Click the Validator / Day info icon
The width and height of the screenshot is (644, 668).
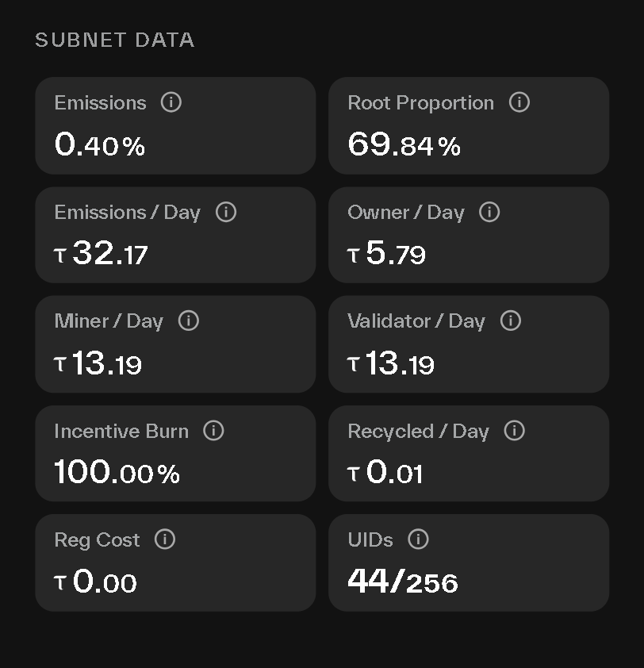click(x=511, y=321)
